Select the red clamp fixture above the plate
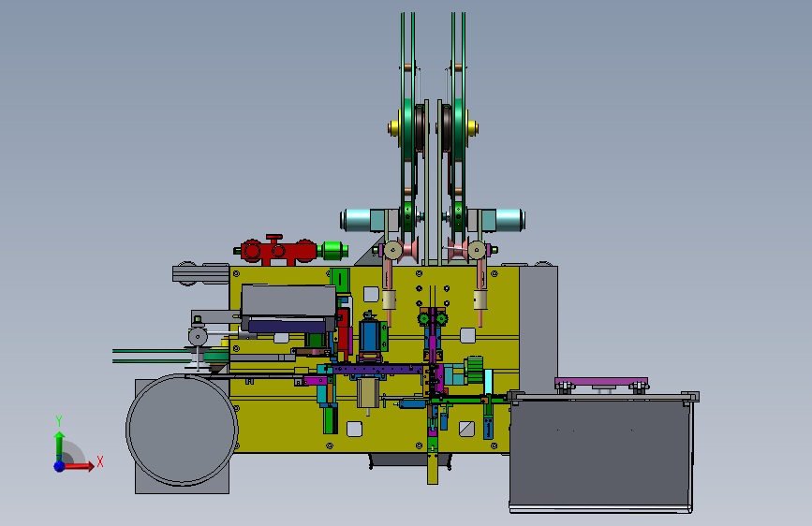The image size is (812, 526). click(x=277, y=251)
